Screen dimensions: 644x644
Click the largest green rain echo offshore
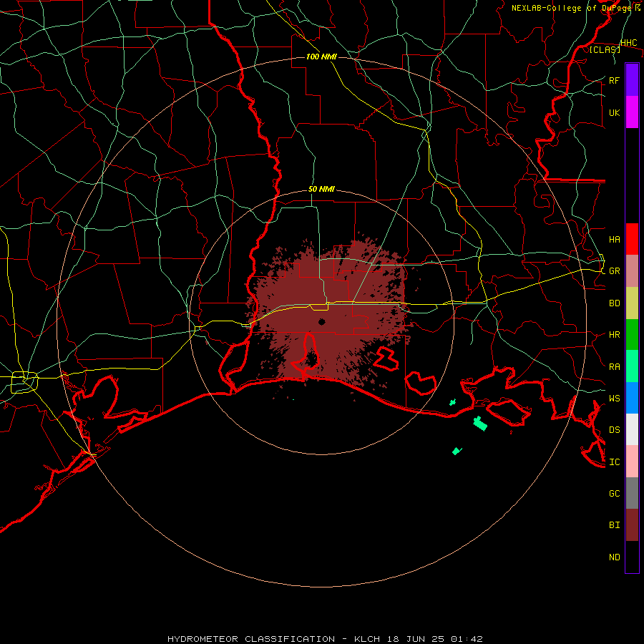pos(479,423)
